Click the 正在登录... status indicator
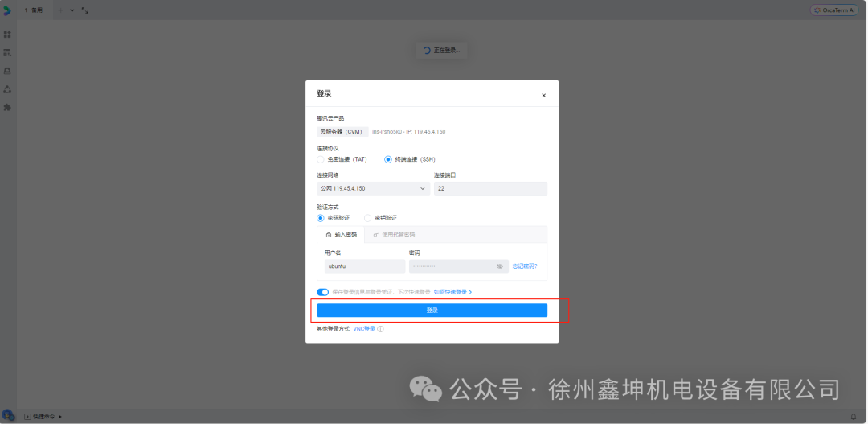The image size is (868, 424). click(x=441, y=51)
